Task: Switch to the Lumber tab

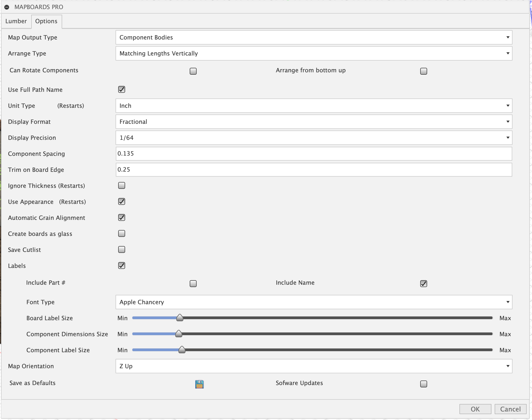Action: pyautogui.click(x=16, y=21)
